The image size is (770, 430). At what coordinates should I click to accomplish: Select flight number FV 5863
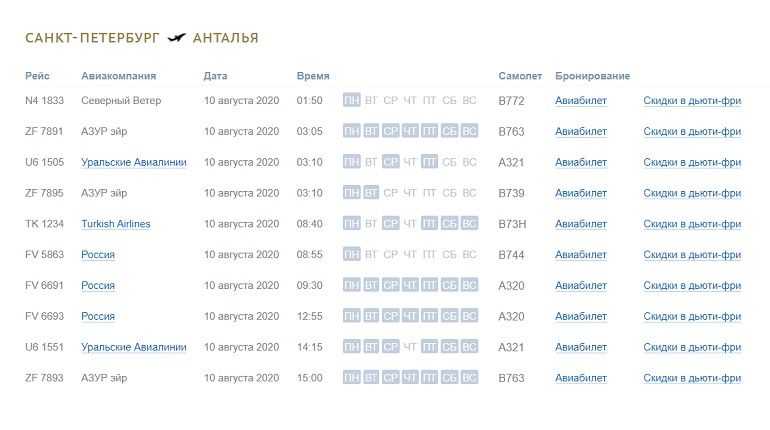pyautogui.click(x=45, y=255)
